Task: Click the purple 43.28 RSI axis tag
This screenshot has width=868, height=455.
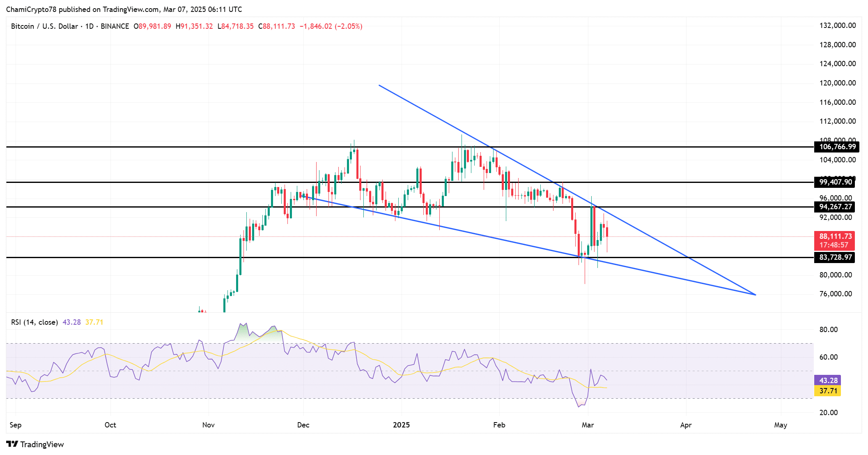Action: [x=828, y=381]
